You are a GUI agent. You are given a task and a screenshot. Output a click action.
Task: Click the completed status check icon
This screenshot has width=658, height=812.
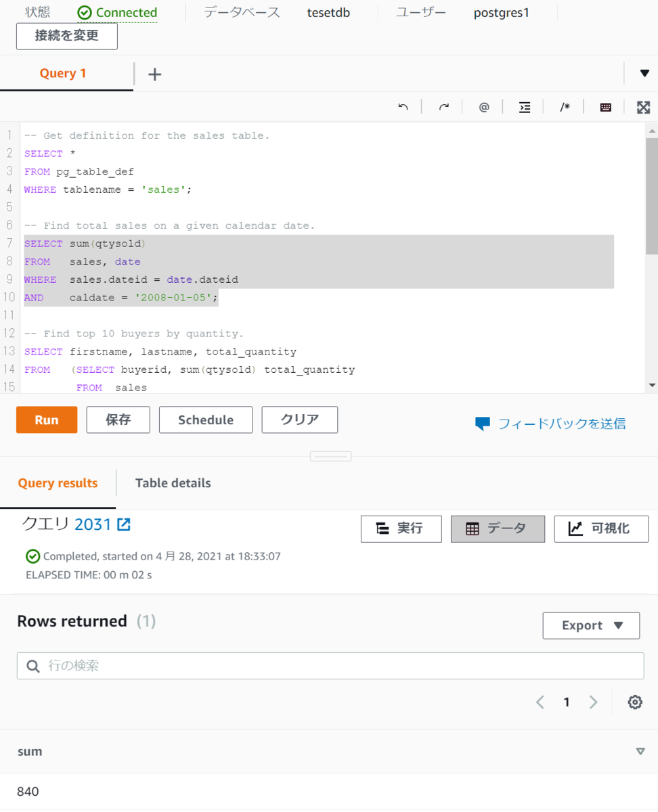pyautogui.click(x=32, y=556)
